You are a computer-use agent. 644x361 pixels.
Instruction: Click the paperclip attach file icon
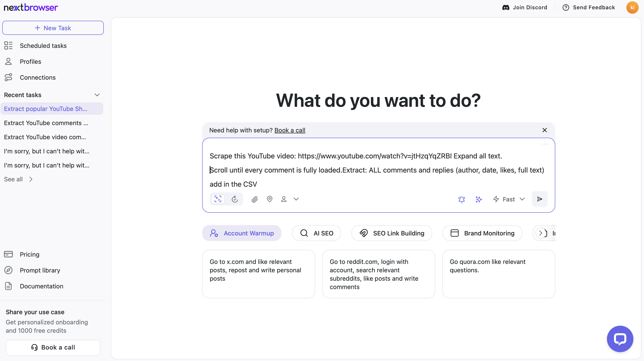point(254,199)
